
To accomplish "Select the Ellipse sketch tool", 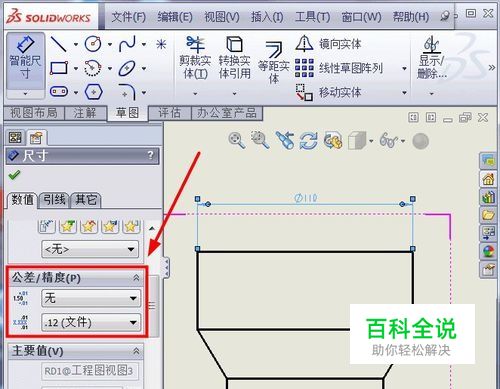I will [x=127, y=68].
